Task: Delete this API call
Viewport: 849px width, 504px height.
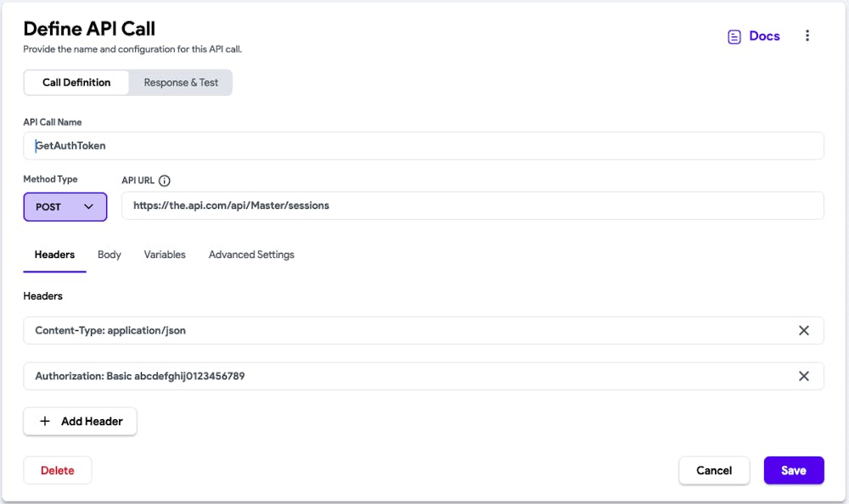Action: coord(58,470)
